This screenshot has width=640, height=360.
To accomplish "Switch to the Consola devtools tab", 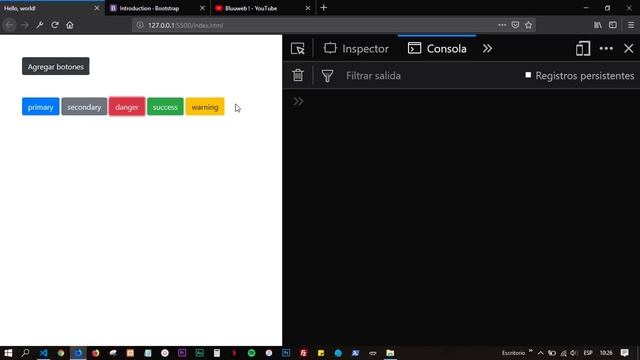I will click(437, 49).
